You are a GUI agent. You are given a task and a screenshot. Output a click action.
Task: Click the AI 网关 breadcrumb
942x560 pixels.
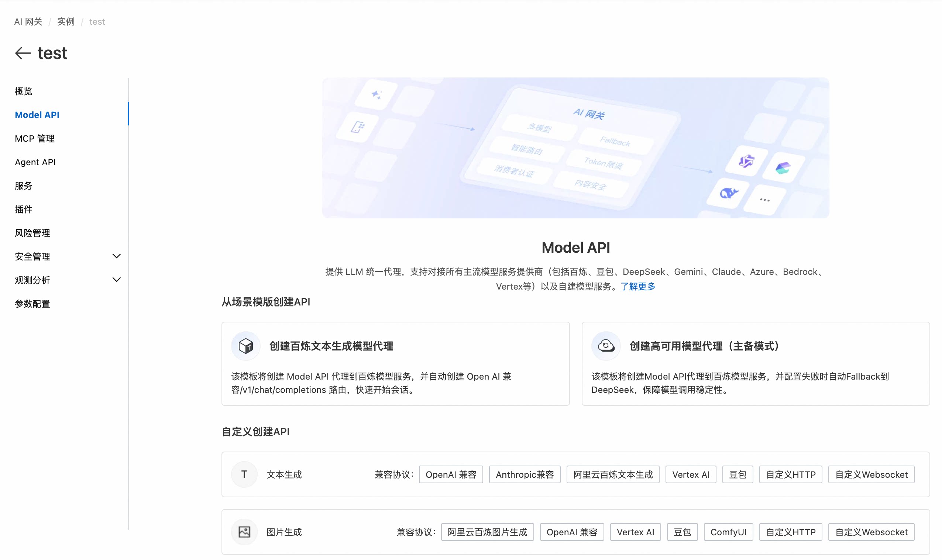28,21
